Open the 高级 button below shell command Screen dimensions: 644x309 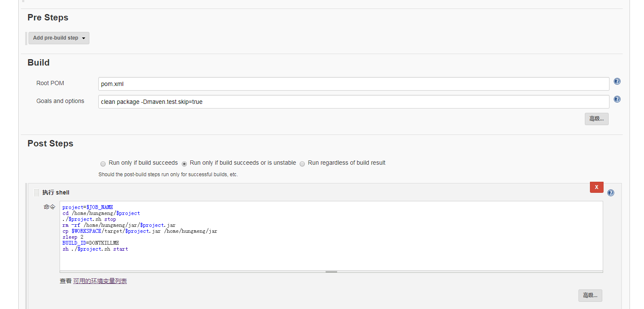coord(590,295)
